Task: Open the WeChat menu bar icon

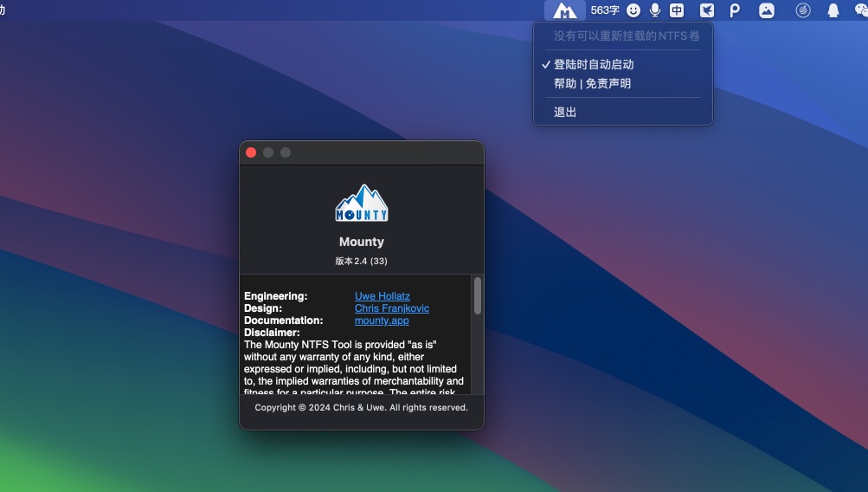Action: coord(861,10)
